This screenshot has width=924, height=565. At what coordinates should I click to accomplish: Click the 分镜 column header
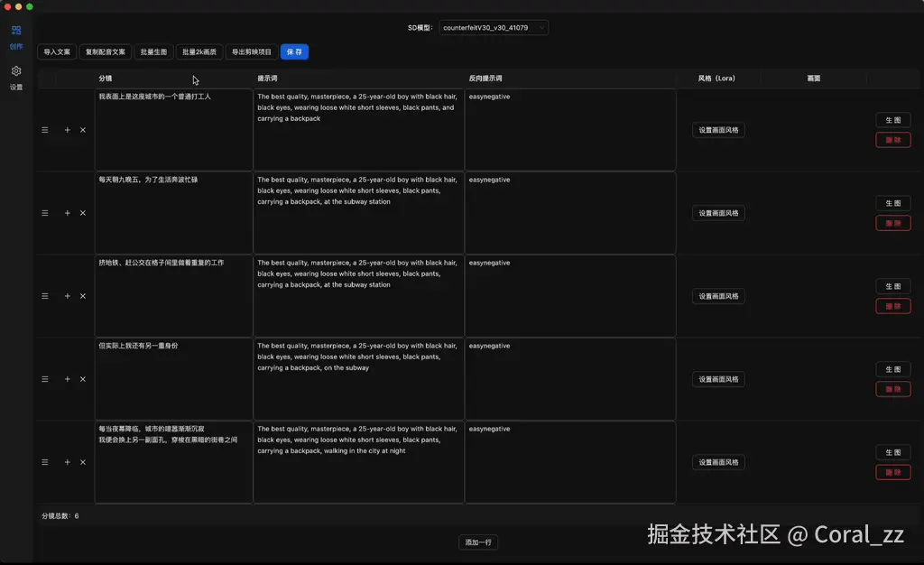tap(106, 79)
